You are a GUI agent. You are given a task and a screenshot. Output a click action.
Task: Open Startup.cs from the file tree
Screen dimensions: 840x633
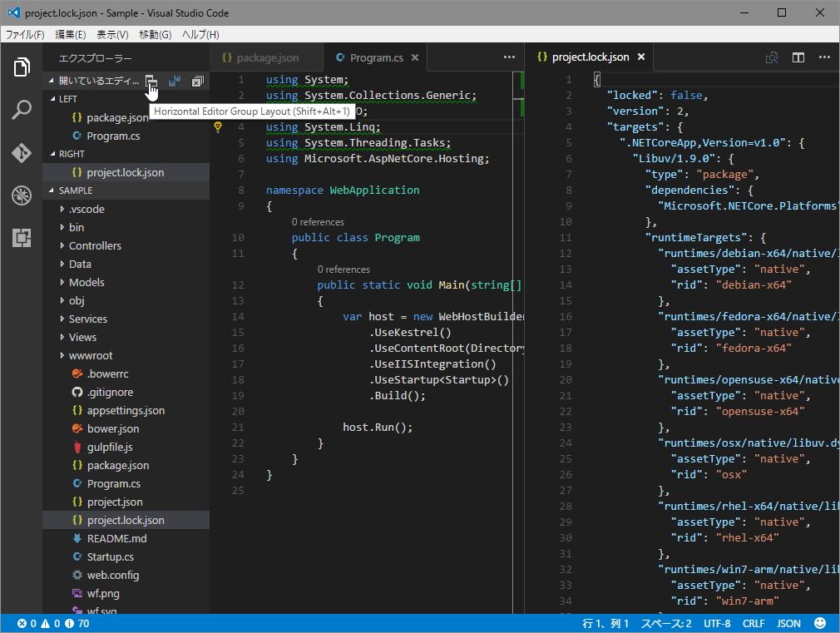pyautogui.click(x=110, y=556)
